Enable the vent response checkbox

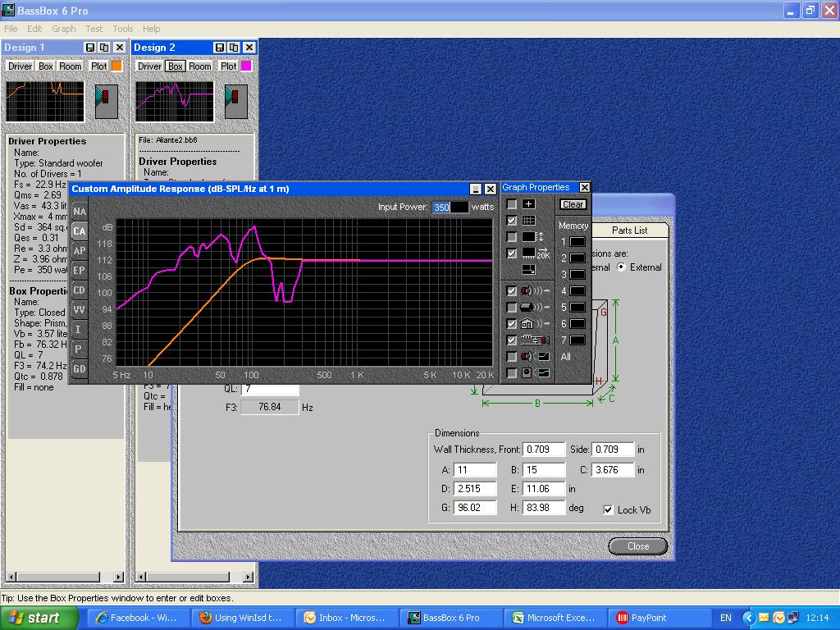(x=512, y=308)
